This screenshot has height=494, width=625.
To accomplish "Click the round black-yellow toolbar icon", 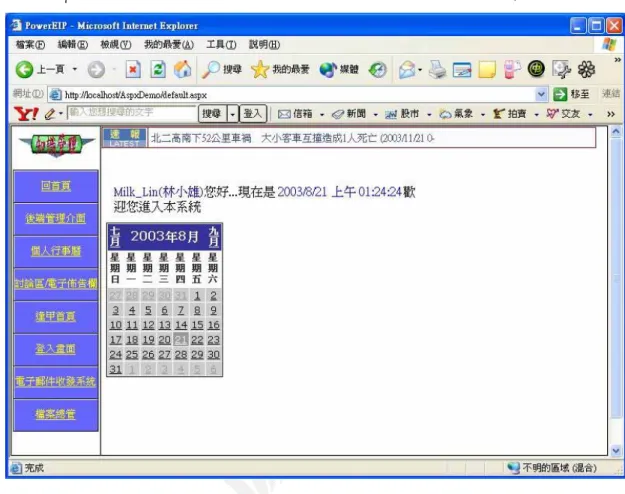I will [x=537, y=69].
